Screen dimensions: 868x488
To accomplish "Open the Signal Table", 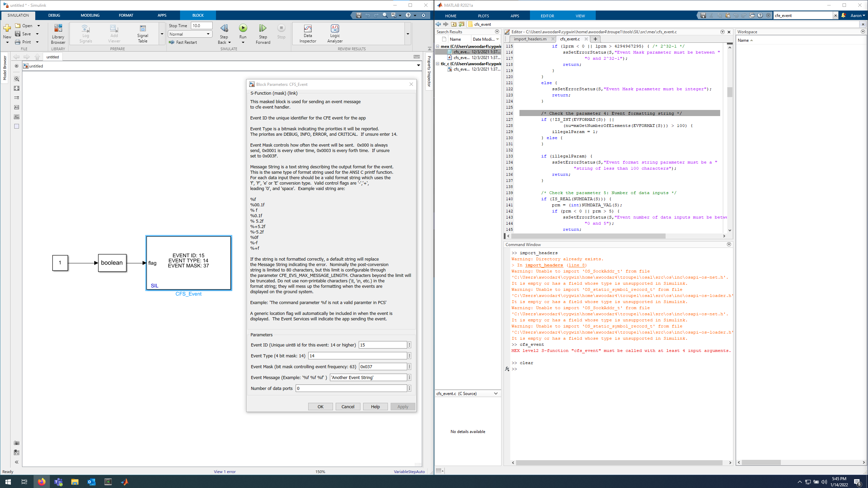I will coord(142,33).
